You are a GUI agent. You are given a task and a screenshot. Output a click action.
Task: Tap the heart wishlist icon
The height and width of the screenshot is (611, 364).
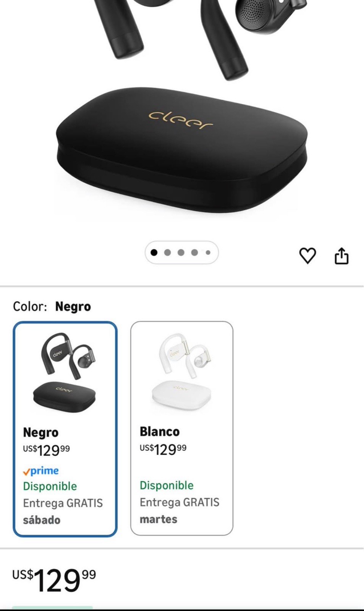point(307,255)
